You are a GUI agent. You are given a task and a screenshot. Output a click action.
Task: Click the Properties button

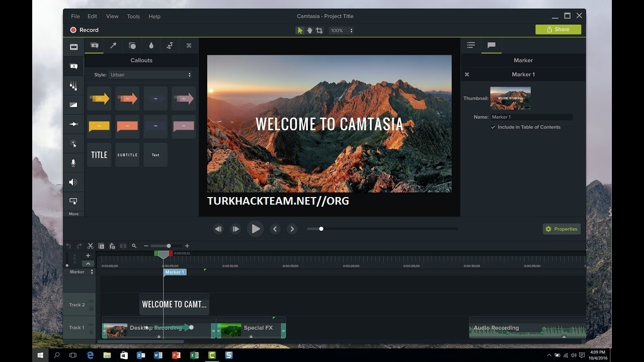(x=561, y=229)
